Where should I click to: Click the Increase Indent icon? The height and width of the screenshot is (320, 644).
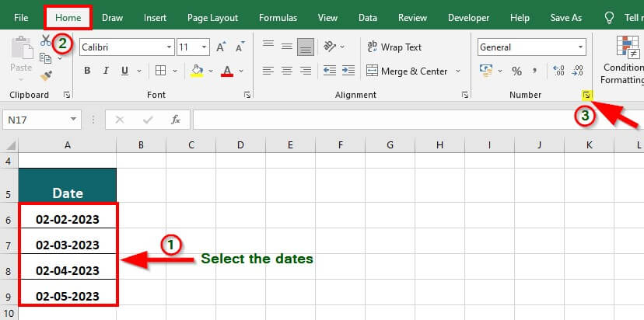tap(348, 71)
